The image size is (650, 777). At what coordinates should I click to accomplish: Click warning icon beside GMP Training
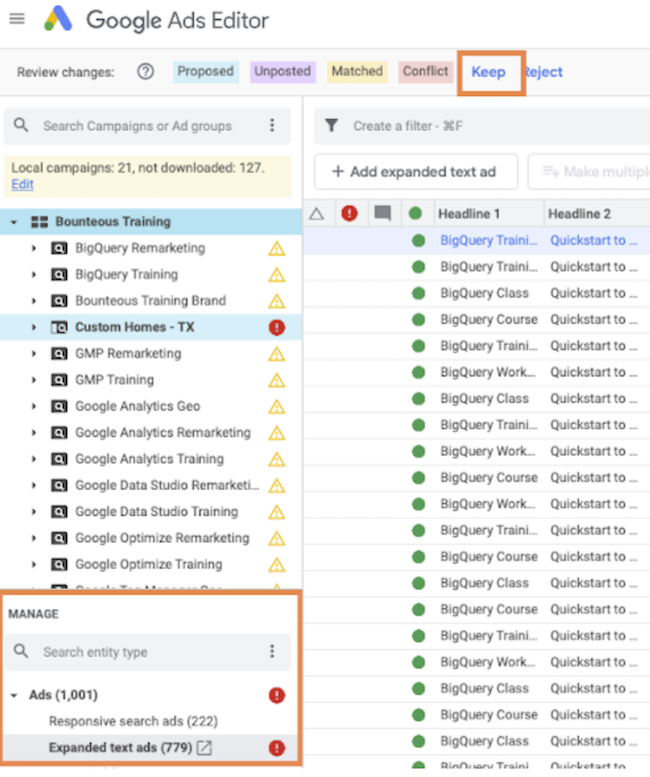coord(276,380)
